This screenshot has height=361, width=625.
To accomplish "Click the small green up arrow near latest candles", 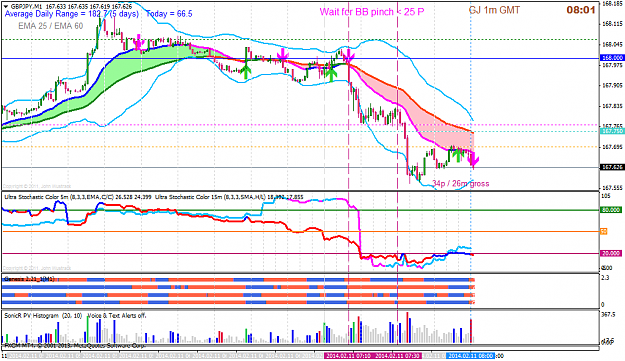I will point(458,154).
